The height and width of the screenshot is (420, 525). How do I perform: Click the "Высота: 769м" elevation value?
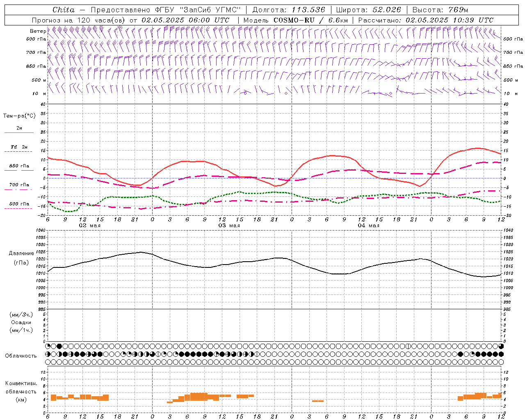(440, 10)
